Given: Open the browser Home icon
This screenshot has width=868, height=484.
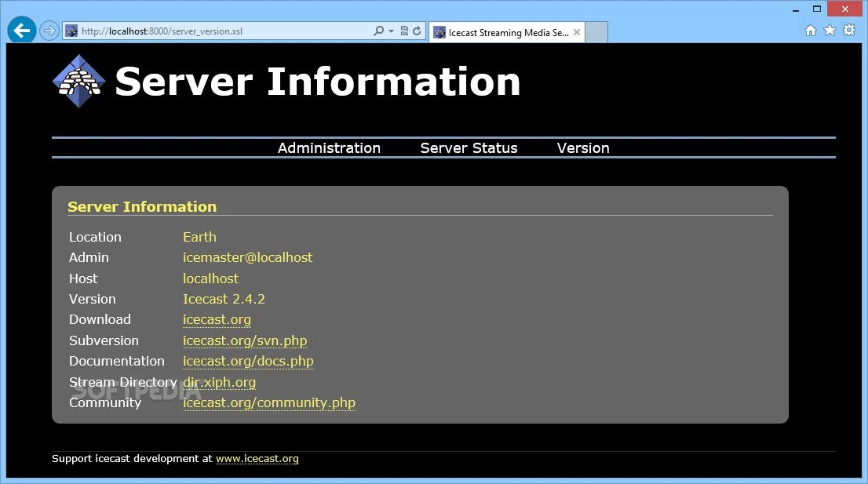Looking at the screenshot, I should pos(811,31).
